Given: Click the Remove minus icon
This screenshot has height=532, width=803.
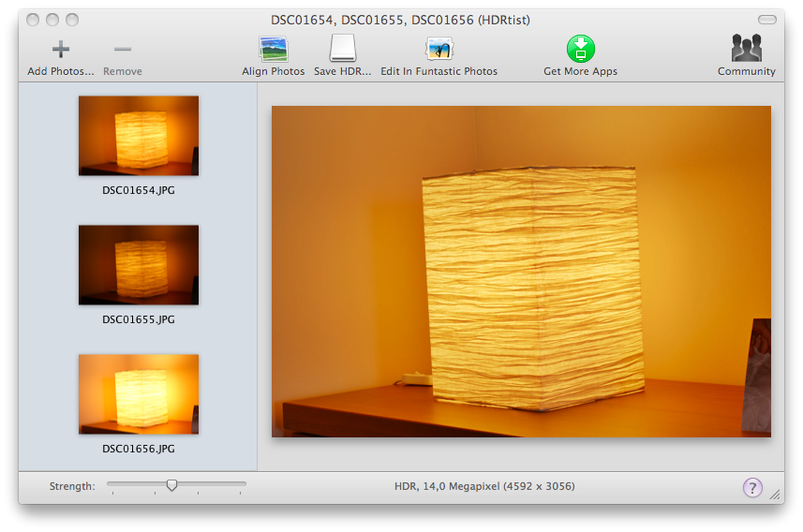Looking at the screenshot, I should point(123,50).
